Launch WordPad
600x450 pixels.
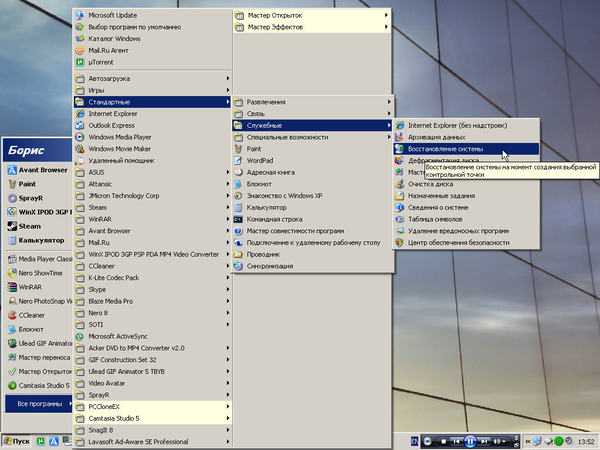coord(313,161)
